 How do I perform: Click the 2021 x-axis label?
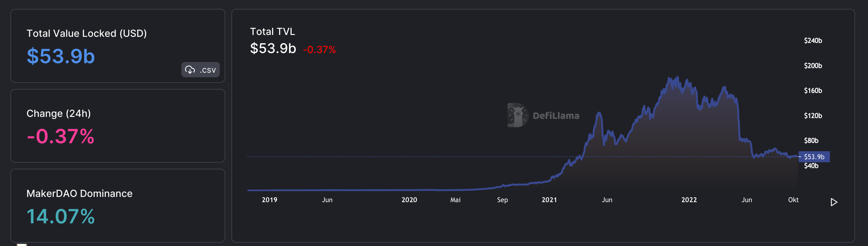coord(549,200)
